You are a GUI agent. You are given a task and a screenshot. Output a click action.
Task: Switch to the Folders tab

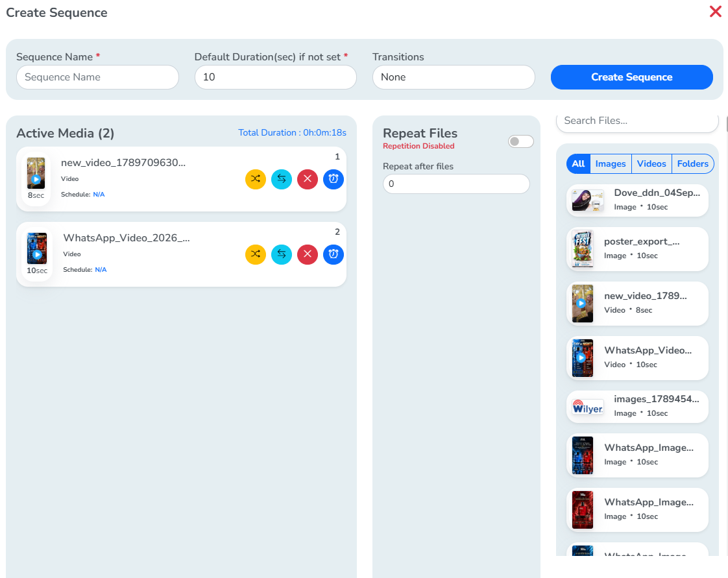pyautogui.click(x=693, y=164)
